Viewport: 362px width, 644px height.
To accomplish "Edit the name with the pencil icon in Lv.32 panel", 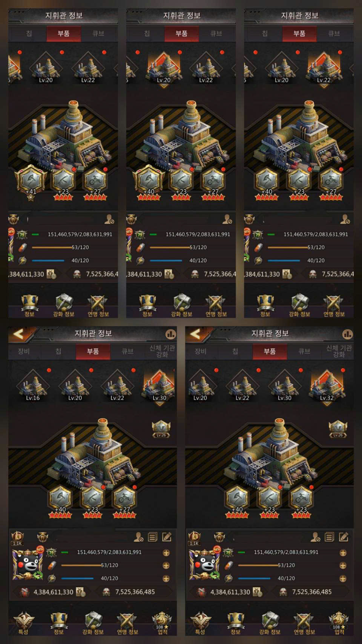I will (x=344, y=536).
